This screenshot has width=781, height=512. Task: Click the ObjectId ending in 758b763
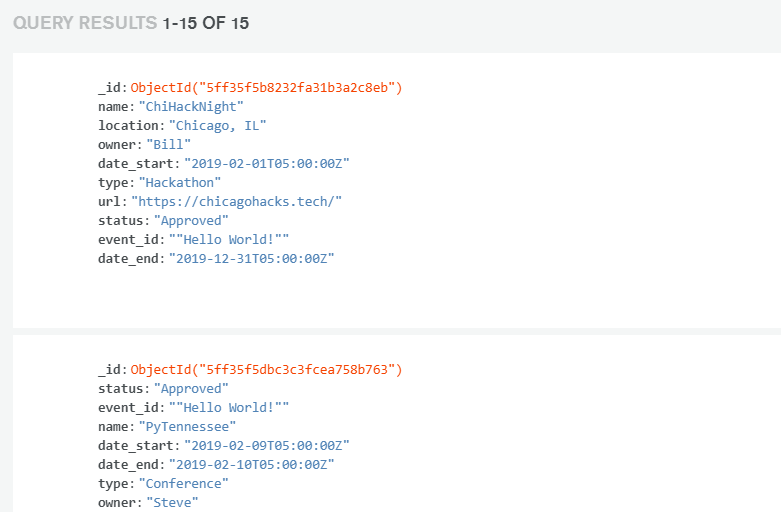[x=266, y=369]
